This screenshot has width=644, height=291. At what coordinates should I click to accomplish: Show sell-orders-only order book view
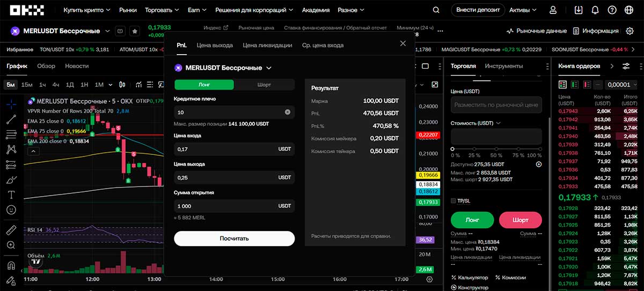click(x=587, y=85)
